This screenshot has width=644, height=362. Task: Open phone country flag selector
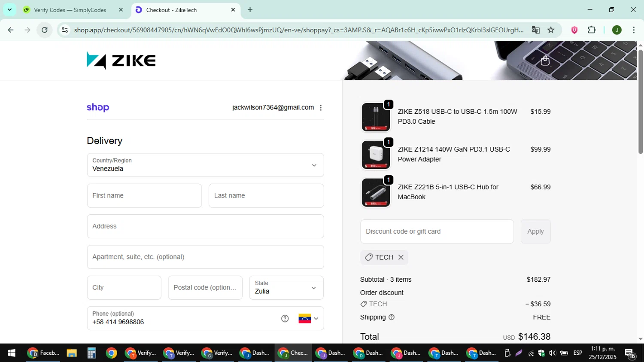click(308, 319)
